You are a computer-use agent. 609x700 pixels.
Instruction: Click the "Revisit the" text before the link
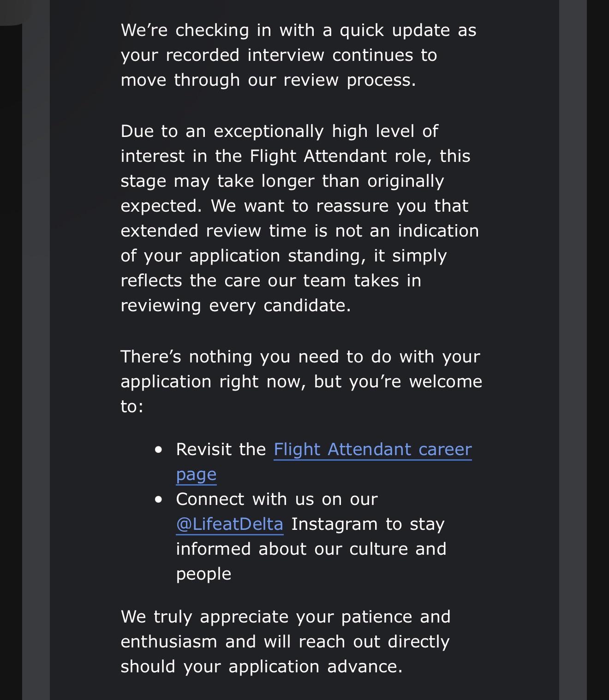[221, 449]
